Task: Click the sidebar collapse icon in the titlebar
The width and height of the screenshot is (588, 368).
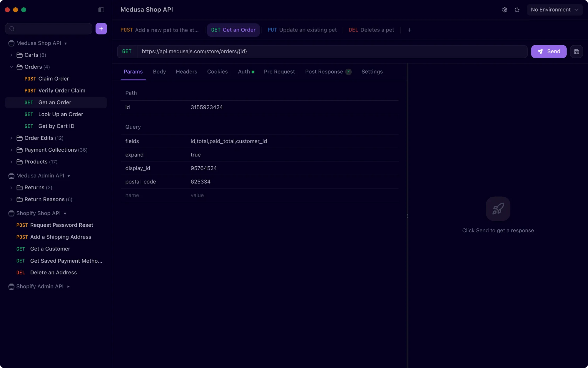Action: (x=101, y=10)
